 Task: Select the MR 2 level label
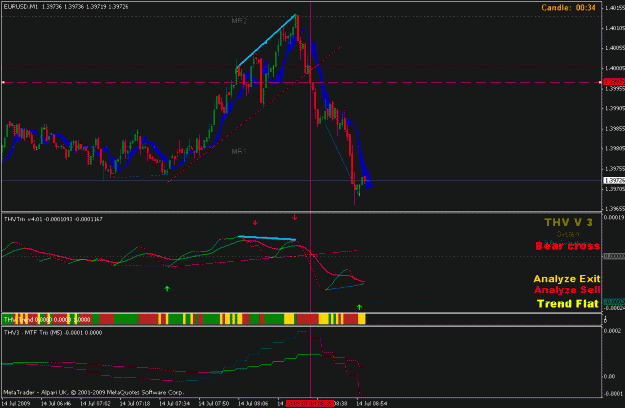(x=239, y=21)
